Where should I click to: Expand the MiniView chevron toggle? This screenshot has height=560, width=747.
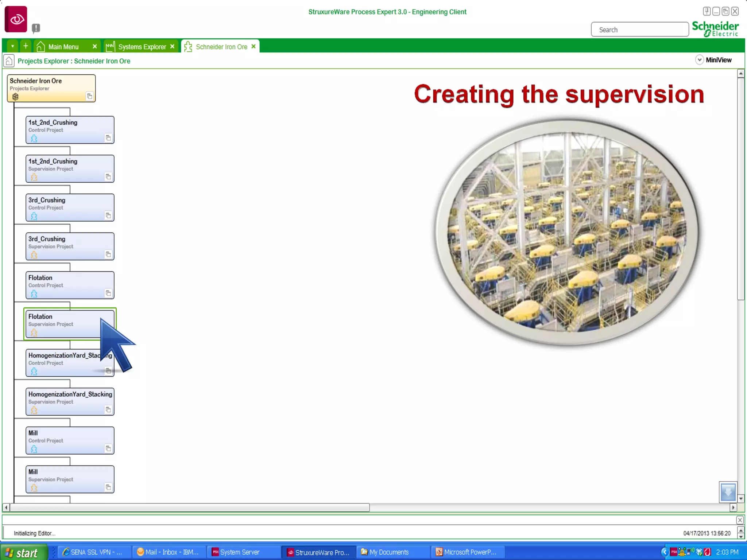coord(699,60)
